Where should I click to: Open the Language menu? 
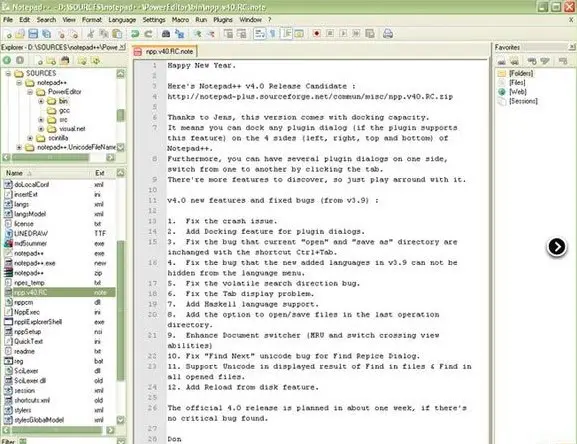tap(122, 19)
